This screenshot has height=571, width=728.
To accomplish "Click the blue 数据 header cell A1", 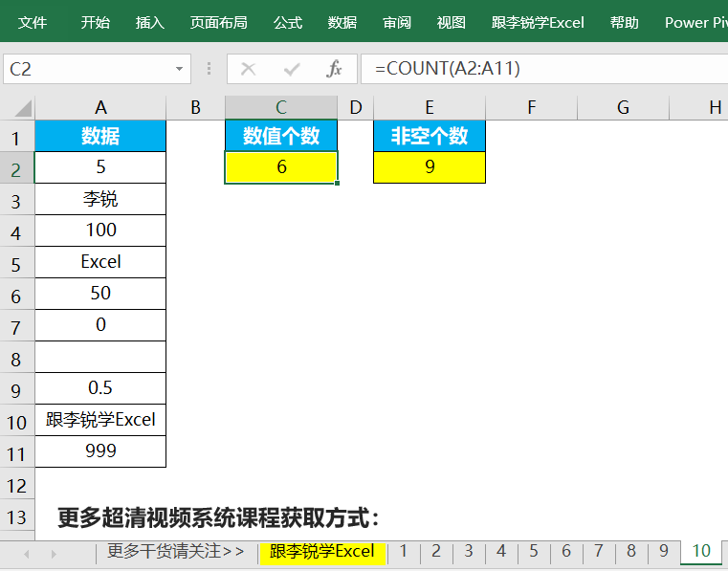I will coord(100,136).
